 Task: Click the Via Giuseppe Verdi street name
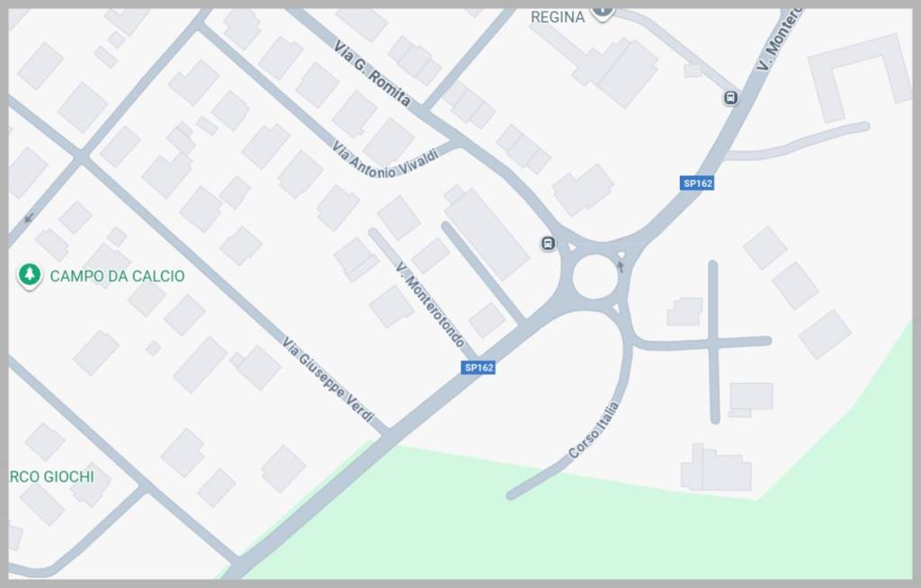point(327,379)
